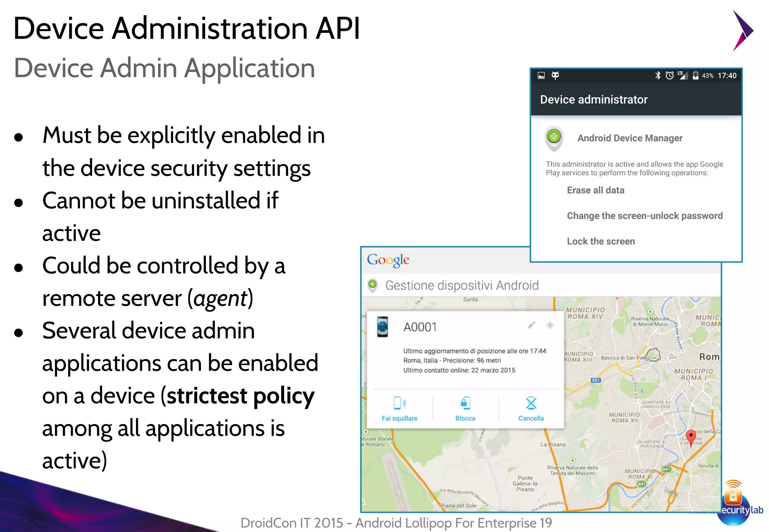Viewport: 769px width, 532px height.
Task: Click the LTE signal icon in status bar
Action: pos(683,75)
